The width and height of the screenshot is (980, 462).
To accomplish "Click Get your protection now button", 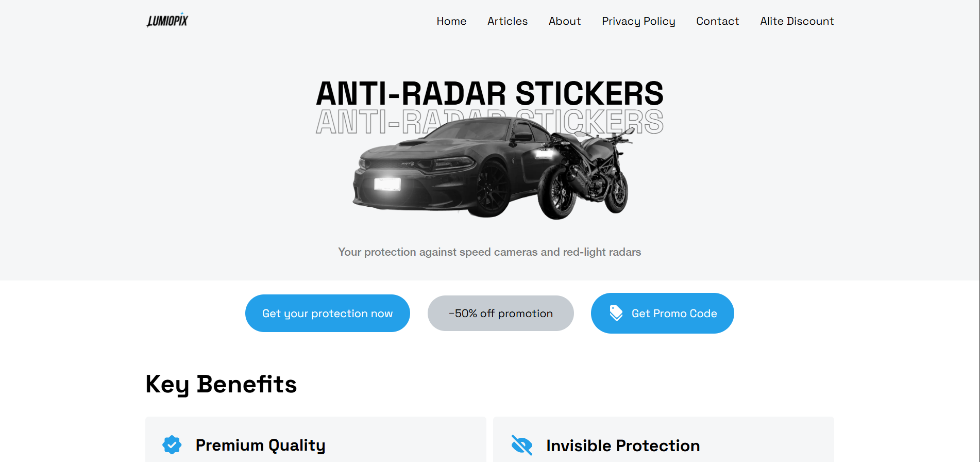I will pyautogui.click(x=328, y=313).
